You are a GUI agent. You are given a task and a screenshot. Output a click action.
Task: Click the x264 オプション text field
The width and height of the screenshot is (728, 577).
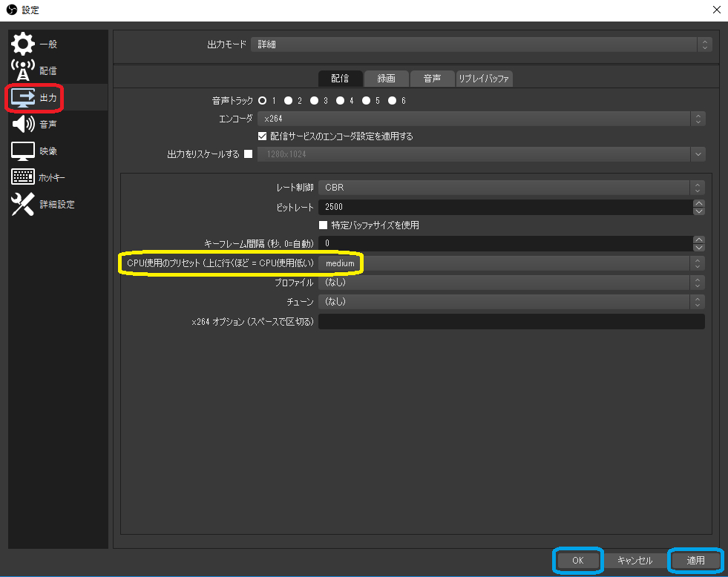pyautogui.click(x=511, y=322)
